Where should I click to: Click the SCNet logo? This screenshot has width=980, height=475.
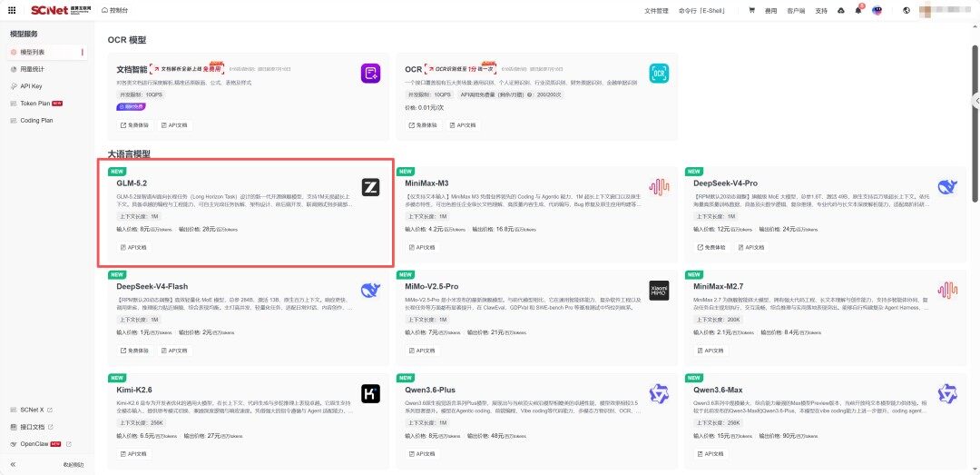(61, 10)
